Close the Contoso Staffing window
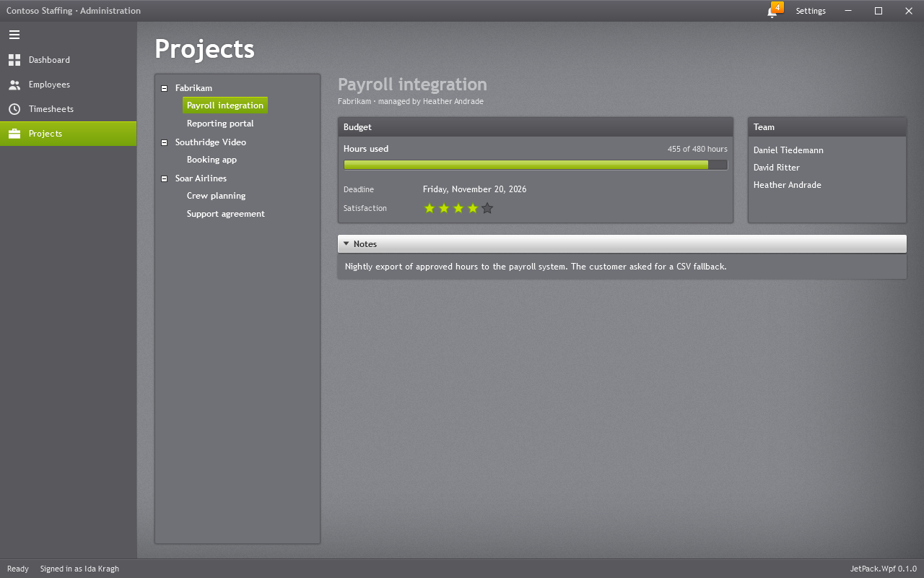924x578 pixels. pyautogui.click(x=909, y=11)
